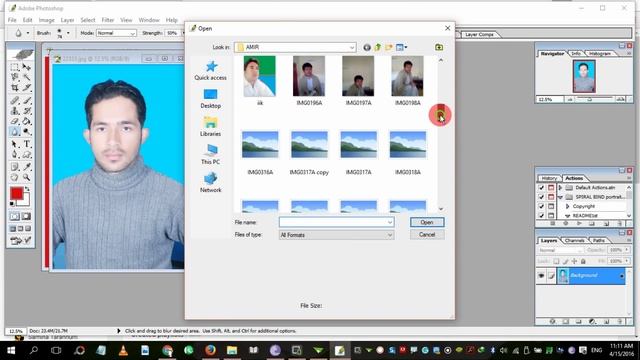Select the Slice tool
Viewport: 640px width, 360px height.
click(27, 87)
